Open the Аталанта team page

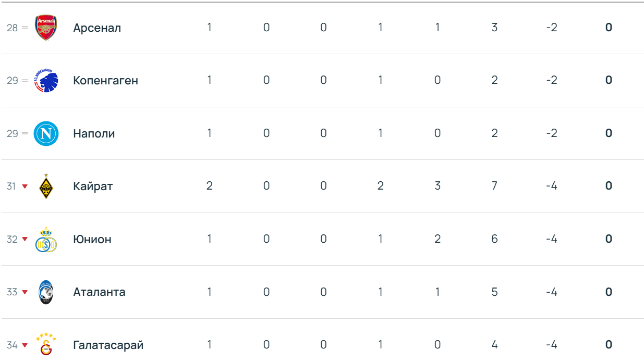(99, 292)
